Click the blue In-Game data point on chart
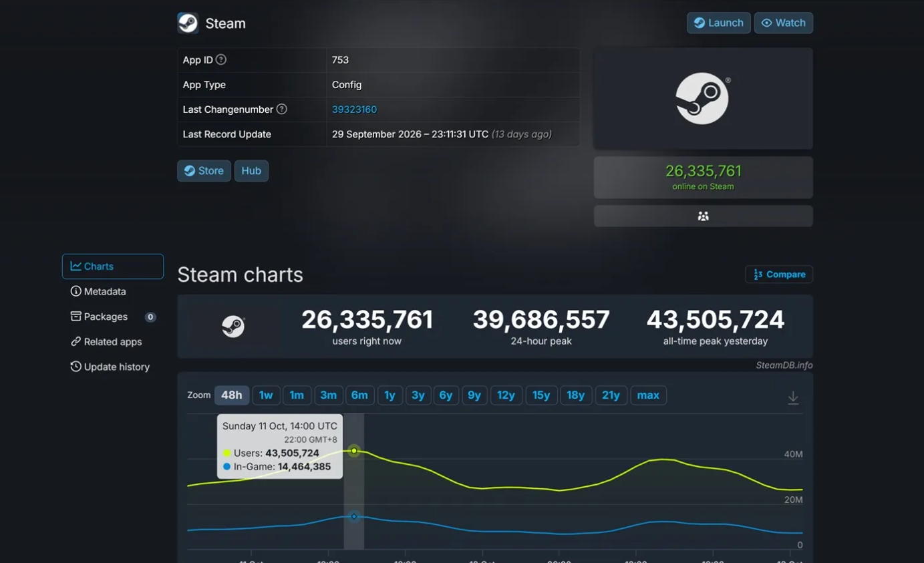This screenshot has width=924, height=563. pyautogui.click(x=354, y=516)
